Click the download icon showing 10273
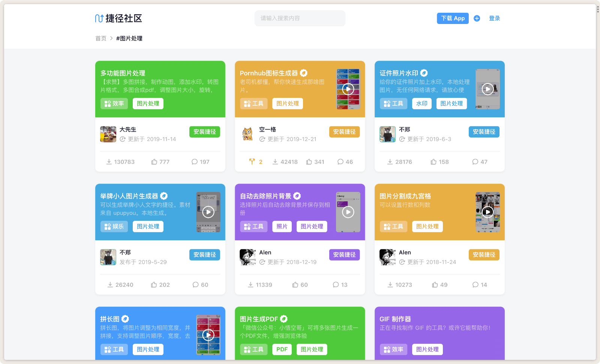This screenshot has height=364, width=600. click(x=390, y=285)
